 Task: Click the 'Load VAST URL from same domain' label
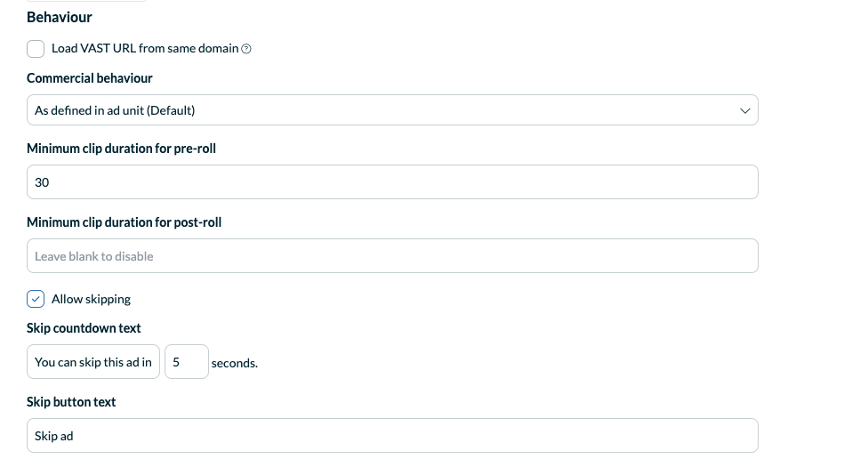click(x=145, y=48)
